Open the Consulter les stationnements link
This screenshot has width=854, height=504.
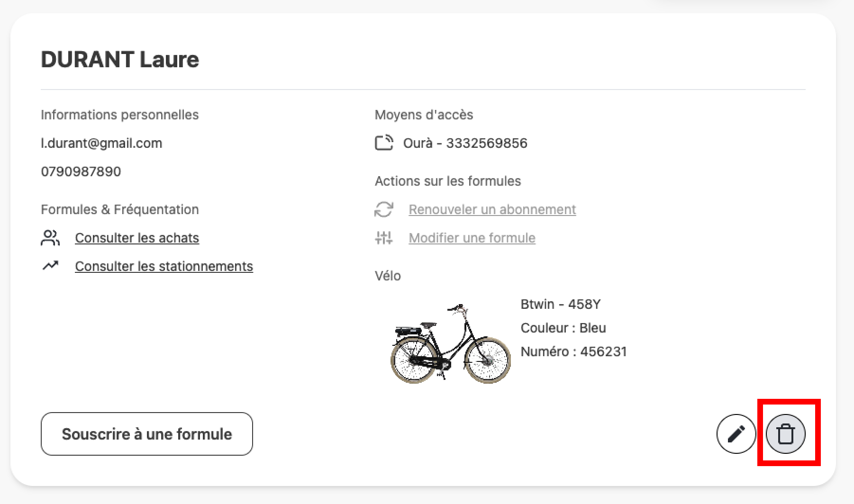point(164,266)
